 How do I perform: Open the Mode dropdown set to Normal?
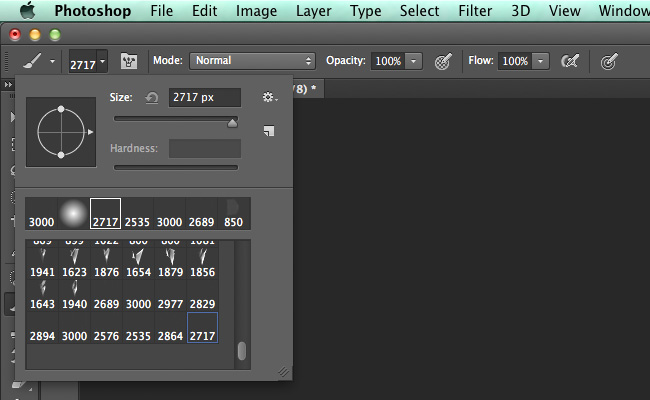[x=252, y=61]
